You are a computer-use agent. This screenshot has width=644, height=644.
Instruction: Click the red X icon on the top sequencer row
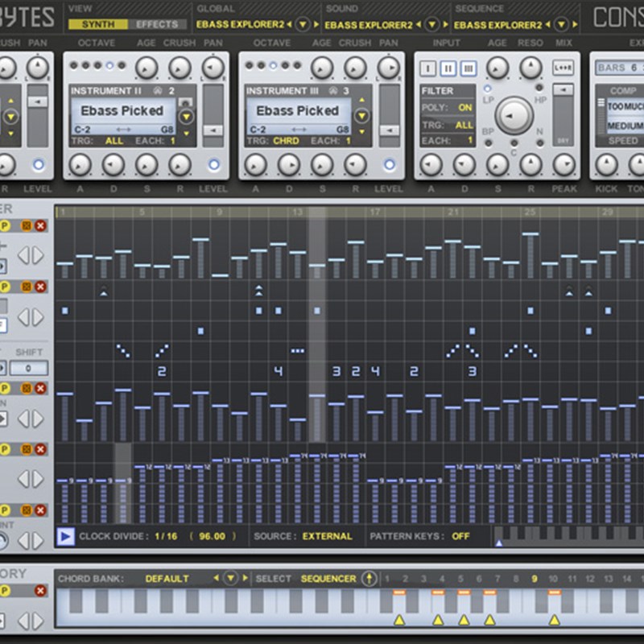40,226
